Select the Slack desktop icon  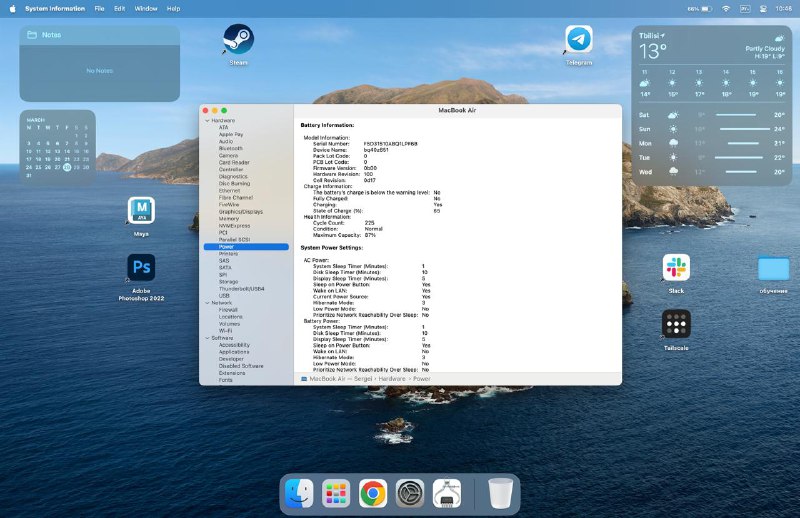tap(676, 267)
